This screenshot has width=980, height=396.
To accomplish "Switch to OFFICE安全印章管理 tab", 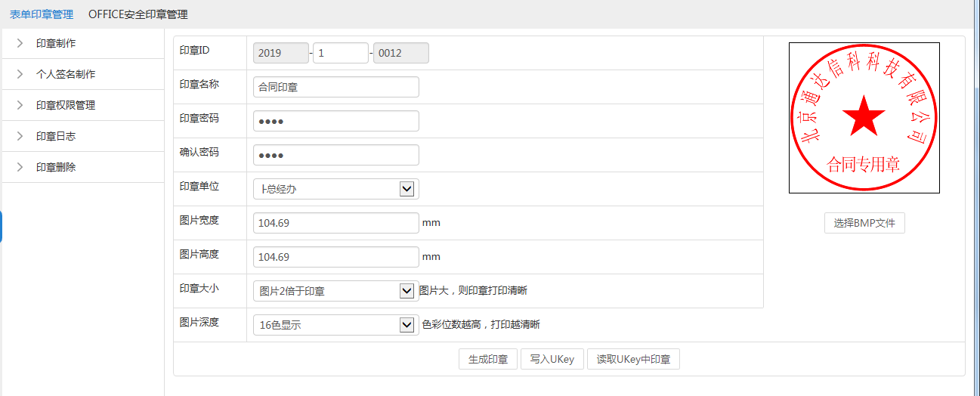I will (x=138, y=14).
